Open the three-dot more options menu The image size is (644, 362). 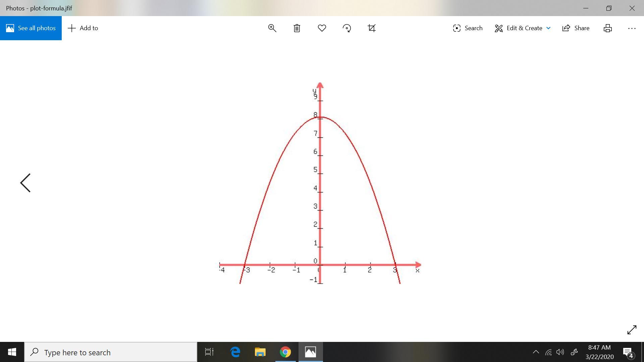[x=632, y=28]
